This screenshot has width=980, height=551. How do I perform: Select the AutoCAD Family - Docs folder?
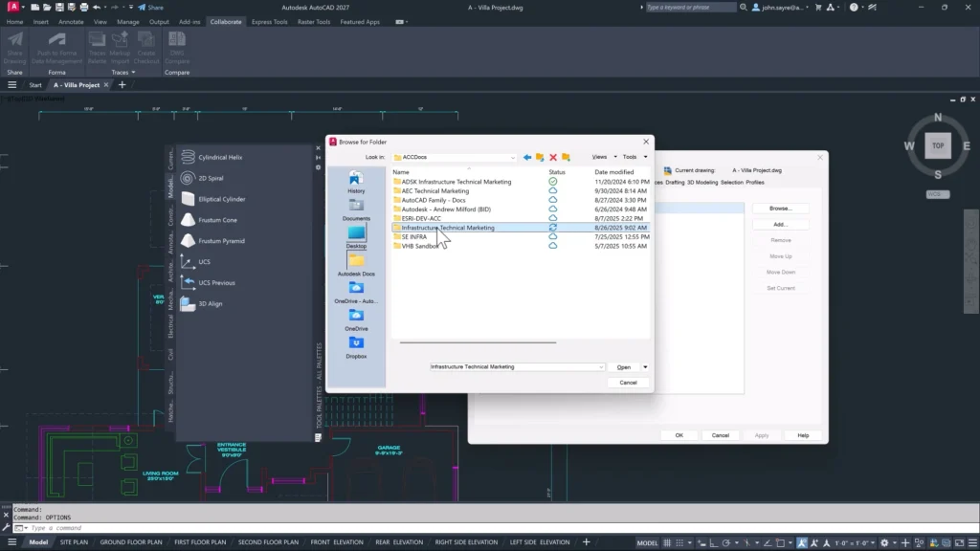pyautogui.click(x=434, y=201)
